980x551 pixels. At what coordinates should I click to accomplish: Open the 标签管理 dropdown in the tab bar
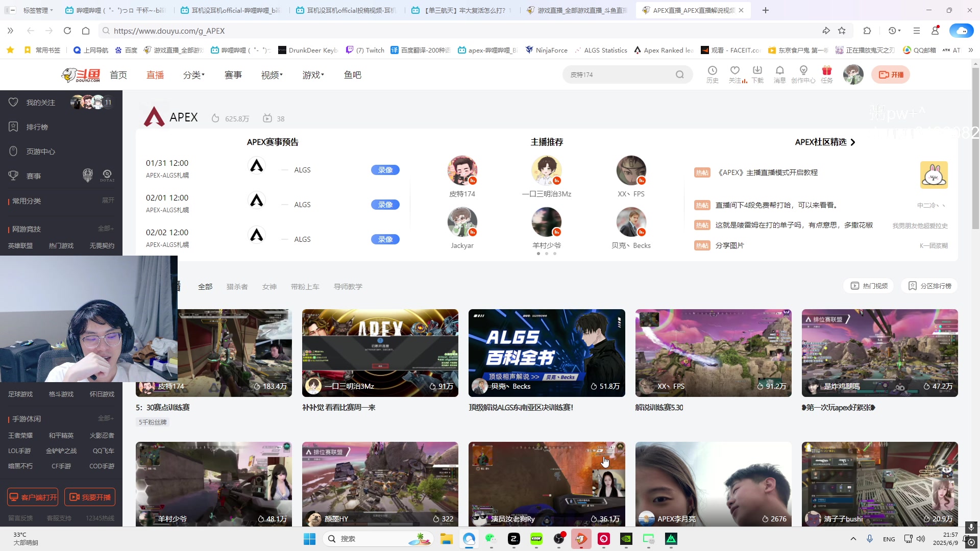pos(37,10)
